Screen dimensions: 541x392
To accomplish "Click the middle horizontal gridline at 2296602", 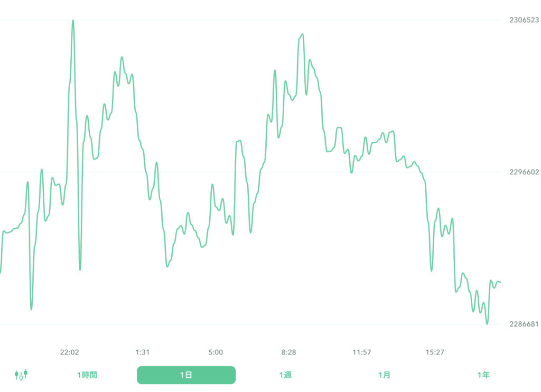I will (x=317, y=172).
